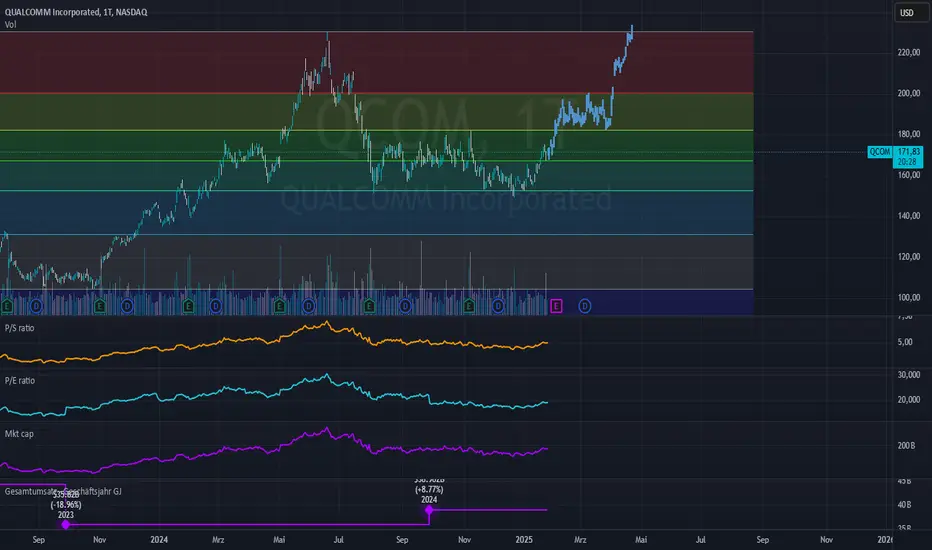The image size is (932, 550).
Task: Click the dividend D marker just before 2025
Action: (498, 306)
